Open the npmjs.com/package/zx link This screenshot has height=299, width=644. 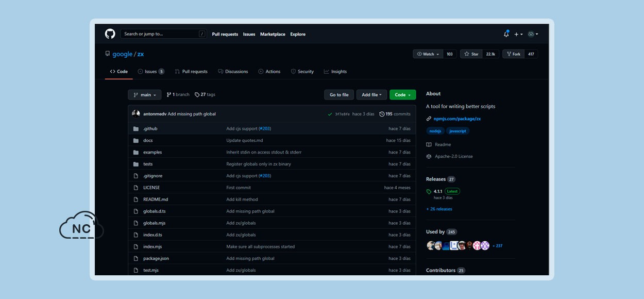tap(457, 119)
